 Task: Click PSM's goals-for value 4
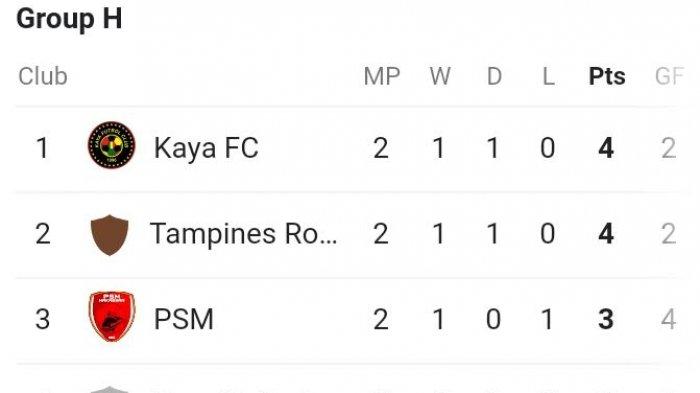click(668, 319)
